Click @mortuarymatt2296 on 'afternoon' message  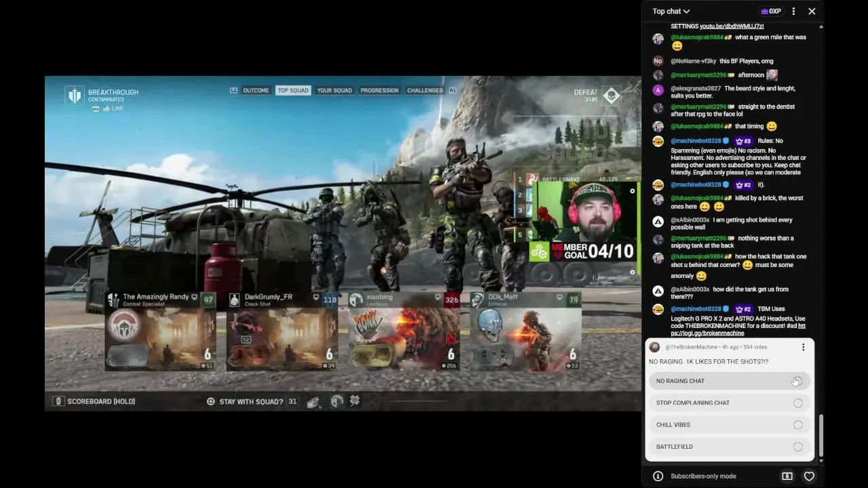tap(698, 75)
